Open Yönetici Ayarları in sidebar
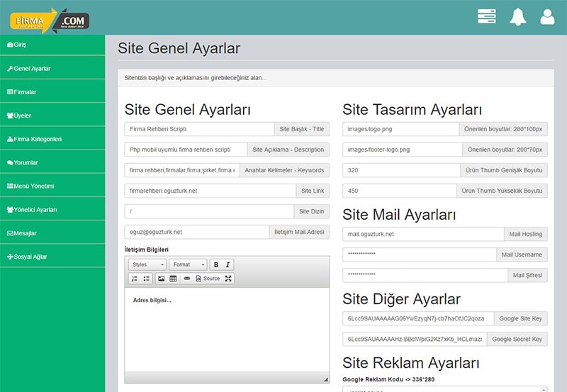Image resolution: width=567 pixels, height=392 pixels. pos(52,209)
